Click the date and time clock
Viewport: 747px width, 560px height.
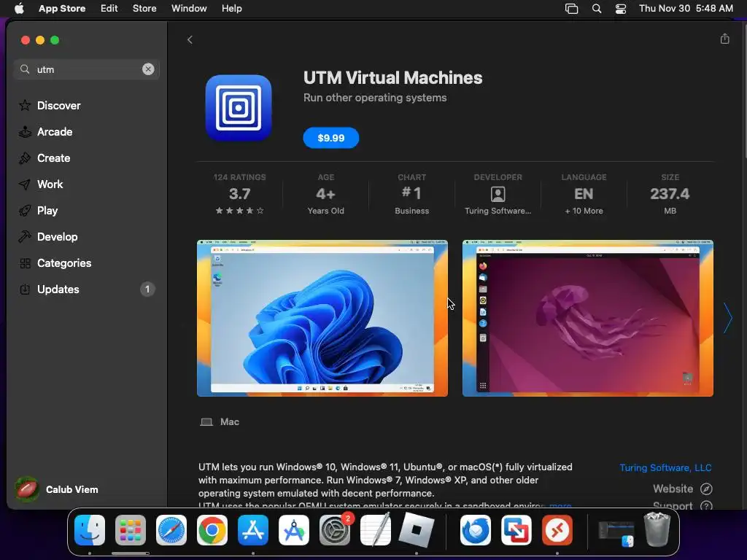tap(686, 9)
